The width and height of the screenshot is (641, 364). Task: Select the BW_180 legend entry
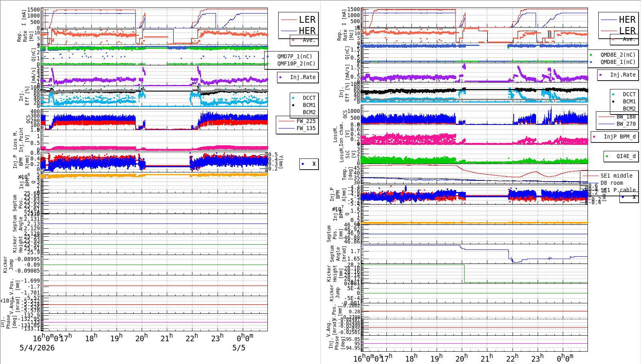tap(626, 117)
